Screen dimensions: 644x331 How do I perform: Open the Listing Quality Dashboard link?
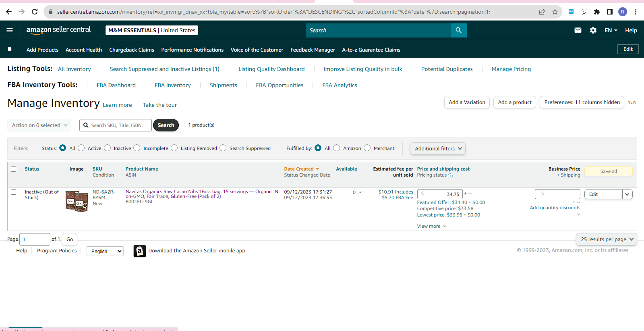point(271,69)
